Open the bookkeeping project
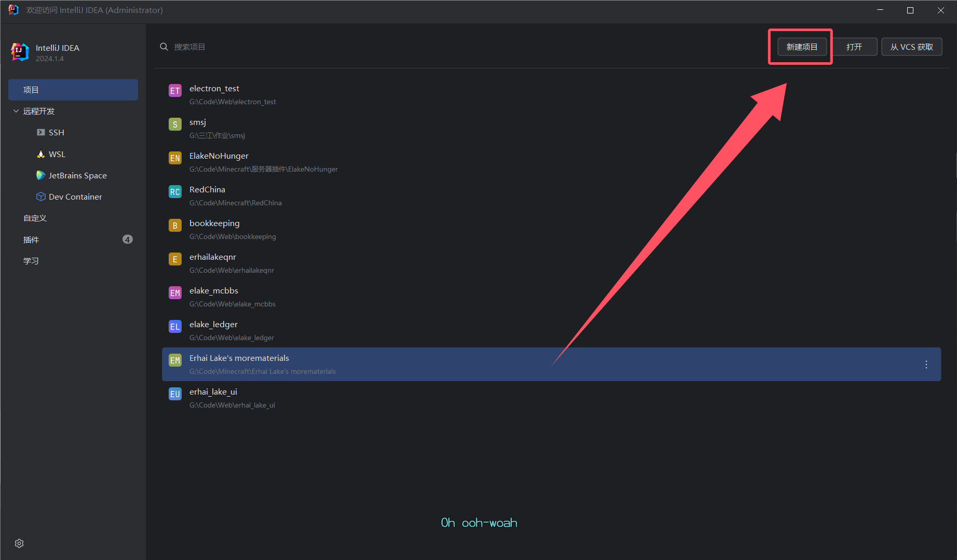Image resolution: width=957 pixels, height=560 pixels. tap(214, 223)
